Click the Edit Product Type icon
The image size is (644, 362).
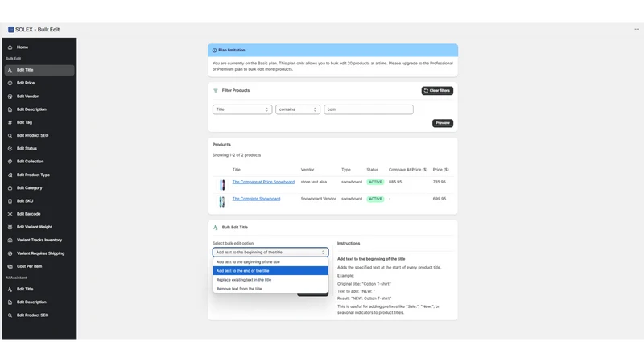pyautogui.click(x=10, y=175)
